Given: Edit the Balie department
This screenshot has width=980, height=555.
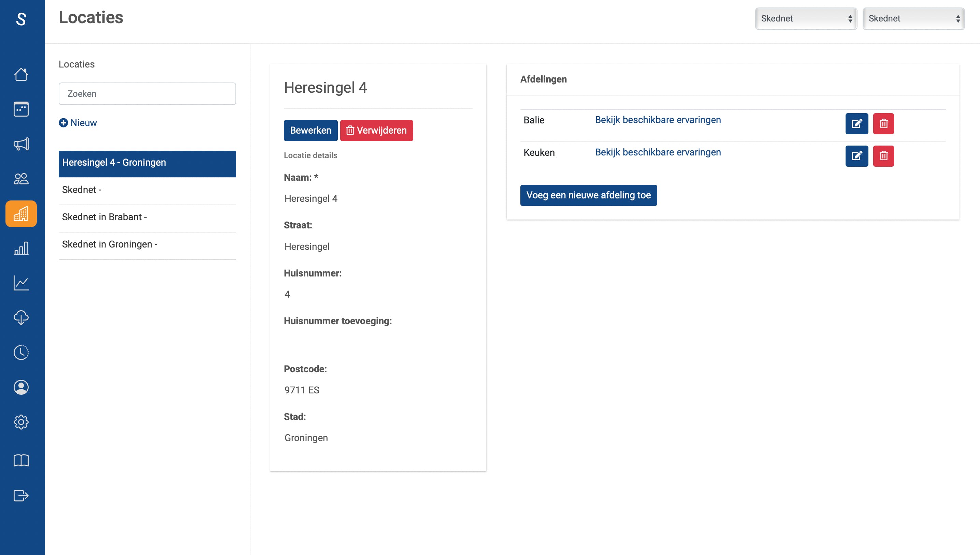Looking at the screenshot, I should click(x=856, y=123).
